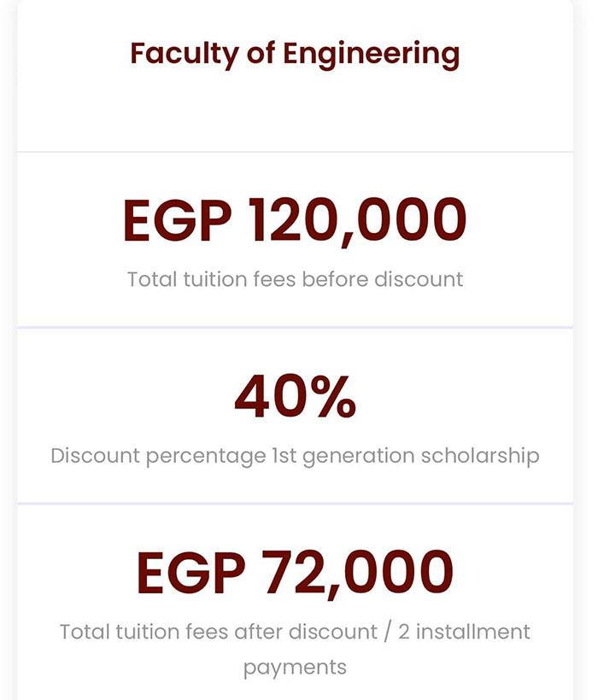Click the divider line above EGP 72,000
Image resolution: width=598 pixels, height=700 pixels.
(295, 504)
